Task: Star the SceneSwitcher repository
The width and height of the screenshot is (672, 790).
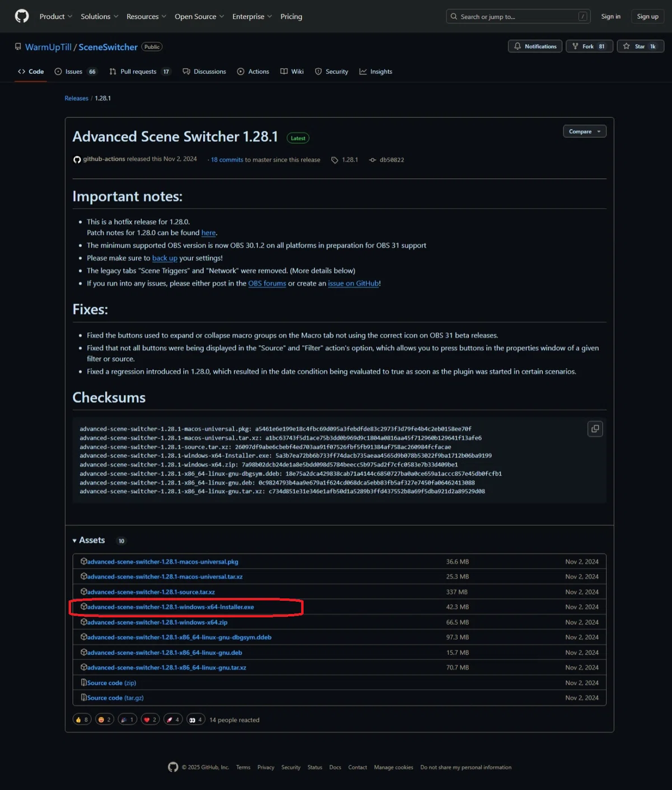Action: pyautogui.click(x=641, y=47)
